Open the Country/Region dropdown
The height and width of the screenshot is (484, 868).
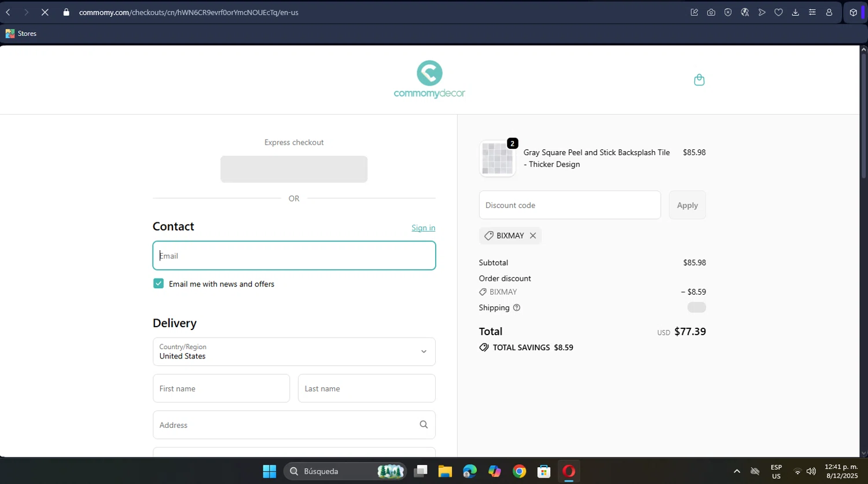pyautogui.click(x=294, y=351)
